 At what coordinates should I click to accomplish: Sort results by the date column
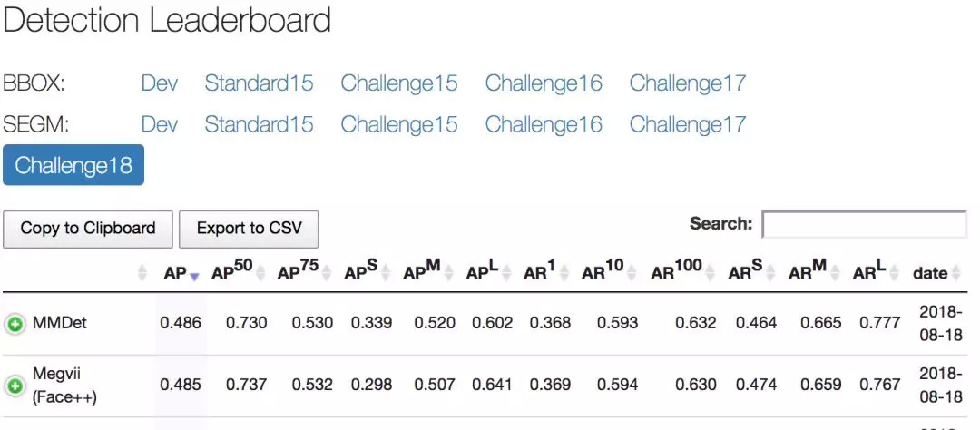pyautogui.click(x=931, y=272)
